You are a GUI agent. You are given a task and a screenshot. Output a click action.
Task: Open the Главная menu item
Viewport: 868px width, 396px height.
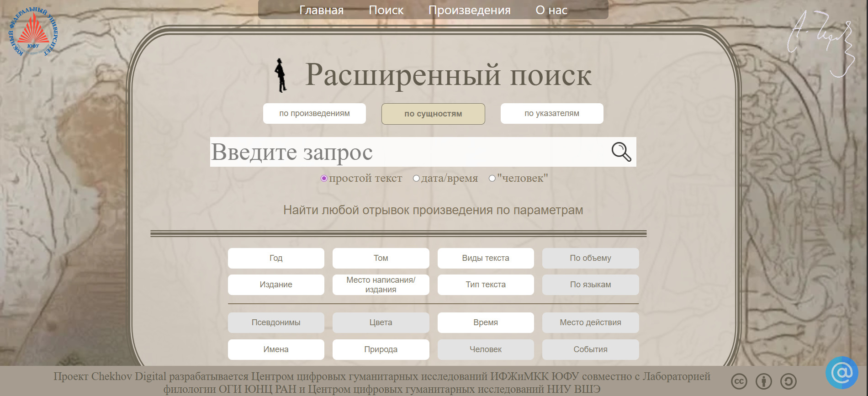pyautogui.click(x=322, y=10)
